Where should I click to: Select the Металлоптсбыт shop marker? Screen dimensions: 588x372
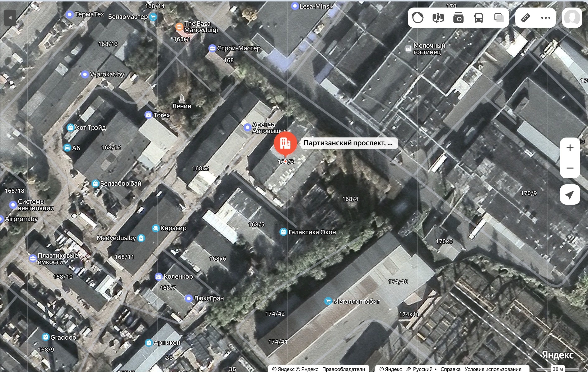(328, 301)
